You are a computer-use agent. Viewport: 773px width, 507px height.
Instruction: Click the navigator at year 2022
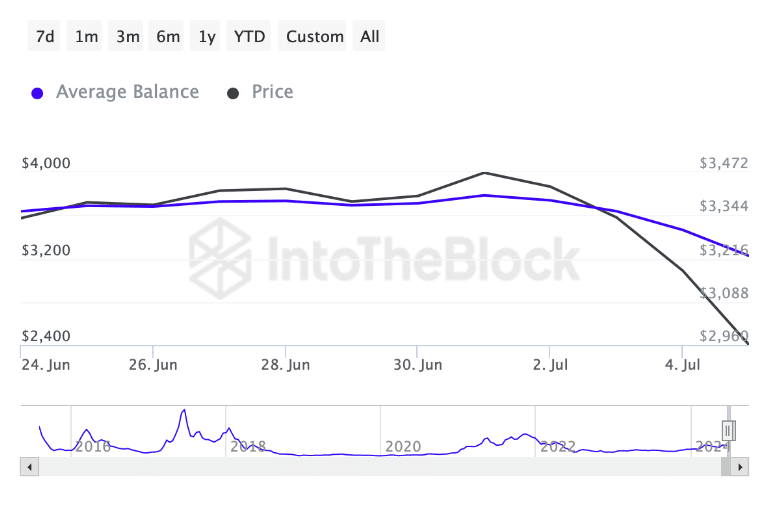557,446
